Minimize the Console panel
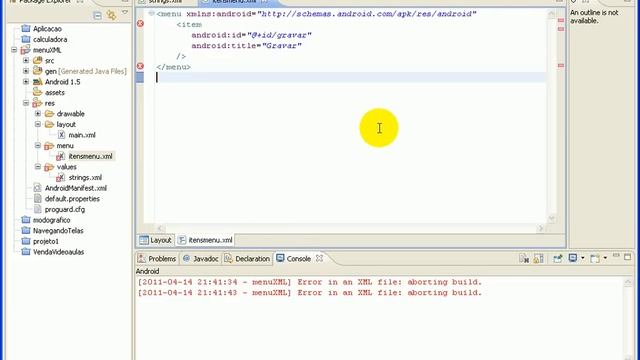Image resolution: width=640 pixels, height=360 pixels. point(616,256)
